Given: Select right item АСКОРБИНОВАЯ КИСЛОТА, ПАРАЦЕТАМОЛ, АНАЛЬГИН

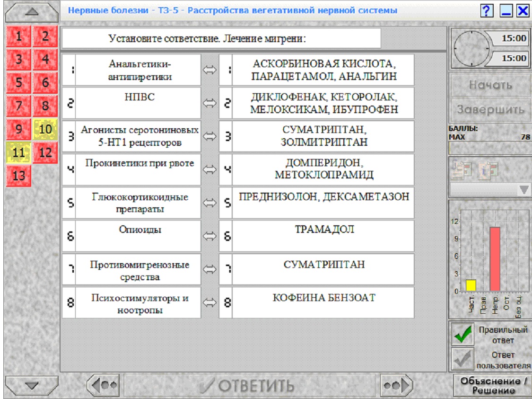Looking at the screenshot, I should pos(316,70).
